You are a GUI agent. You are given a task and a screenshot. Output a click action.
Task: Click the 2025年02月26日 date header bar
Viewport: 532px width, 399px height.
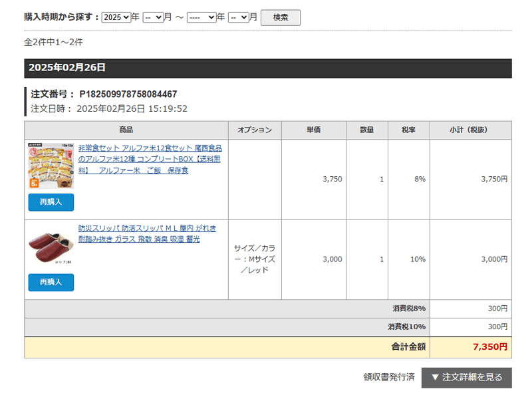tap(267, 68)
